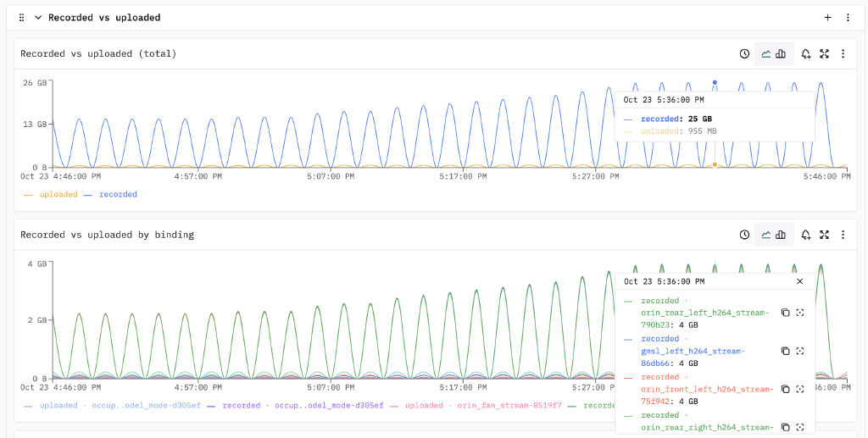Copy gmsl_left_h264_stream-86db66 series name
The image size is (868, 438).
tap(785, 351)
